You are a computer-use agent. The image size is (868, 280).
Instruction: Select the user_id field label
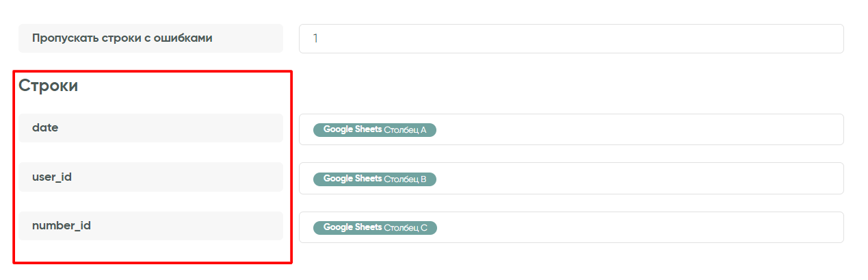(52, 177)
